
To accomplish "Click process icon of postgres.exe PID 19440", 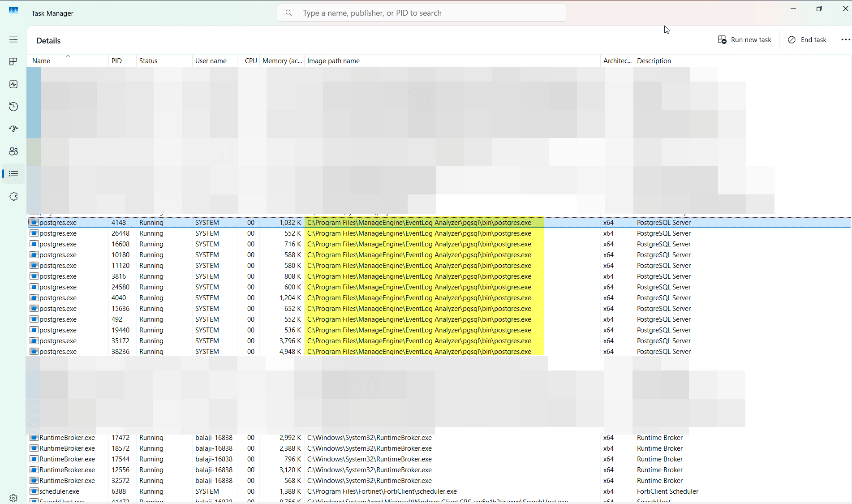I will coord(34,330).
